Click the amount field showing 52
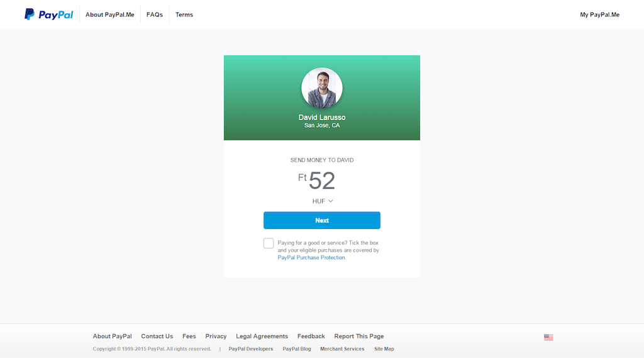The width and height of the screenshot is (644, 358). click(321, 181)
